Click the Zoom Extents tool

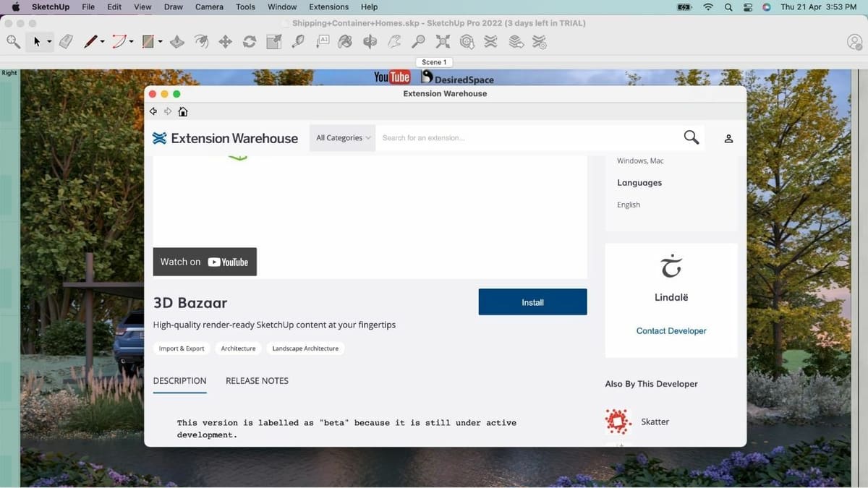tap(443, 42)
